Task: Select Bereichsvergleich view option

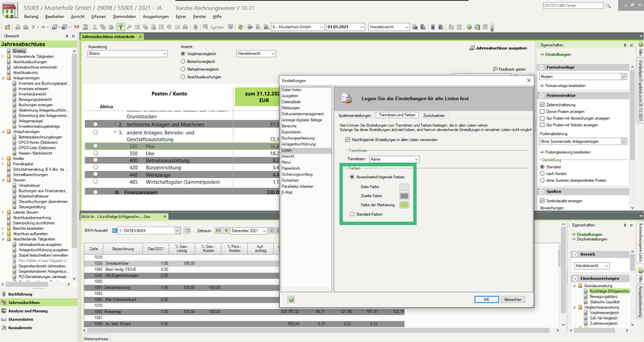Action: [x=183, y=62]
